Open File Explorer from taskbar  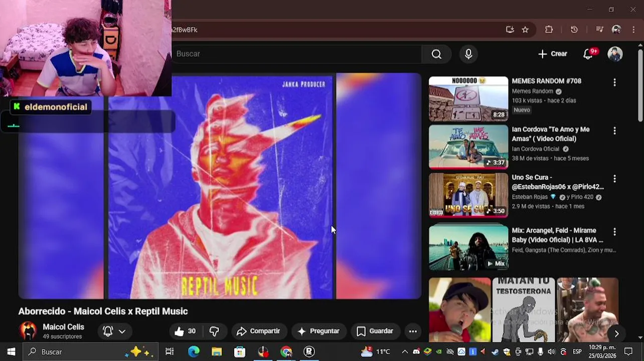[217, 352]
